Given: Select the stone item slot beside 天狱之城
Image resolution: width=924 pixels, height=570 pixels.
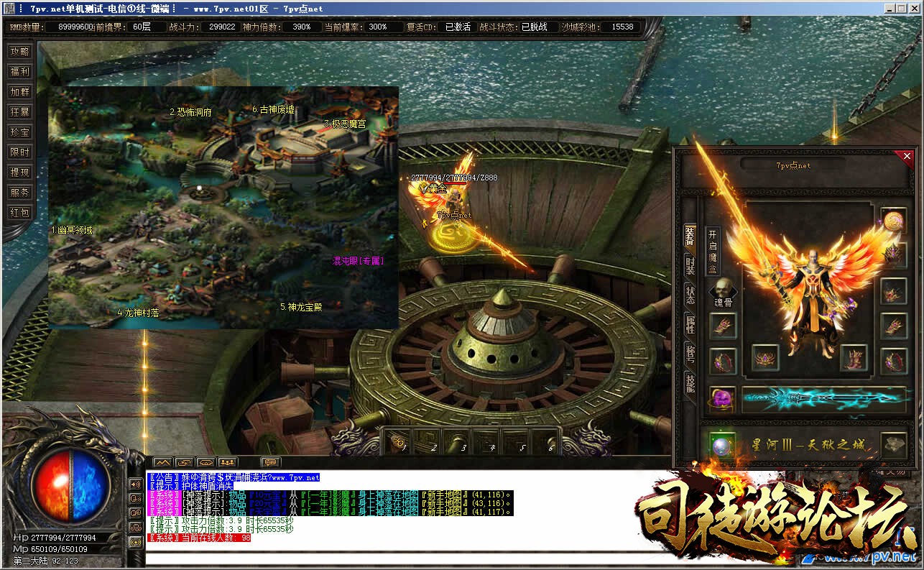Looking at the screenshot, I should tap(894, 444).
